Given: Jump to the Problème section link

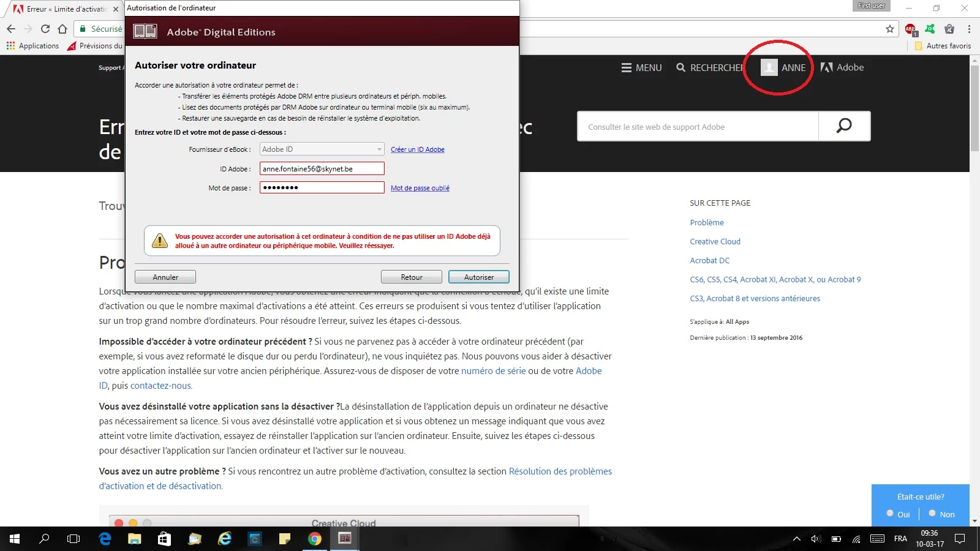Looking at the screenshot, I should click(x=707, y=222).
